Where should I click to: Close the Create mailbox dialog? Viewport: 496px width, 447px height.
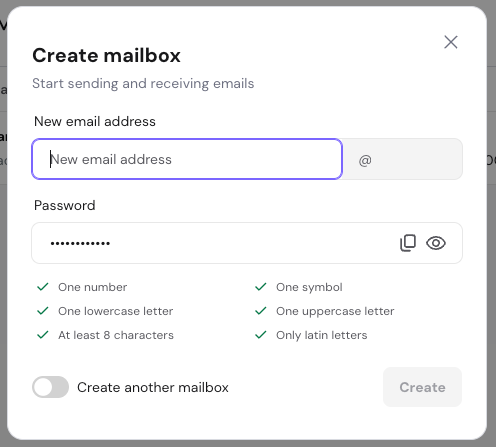[x=451, y=42]
